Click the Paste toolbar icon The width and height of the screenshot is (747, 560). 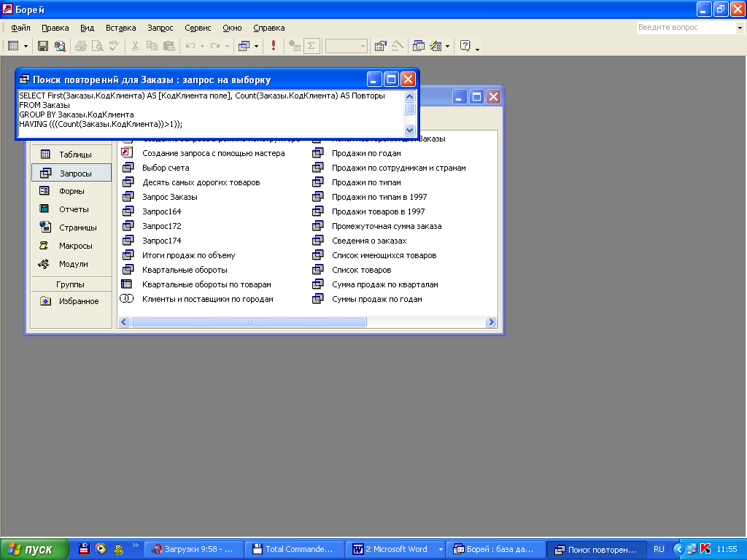point(169,46)
